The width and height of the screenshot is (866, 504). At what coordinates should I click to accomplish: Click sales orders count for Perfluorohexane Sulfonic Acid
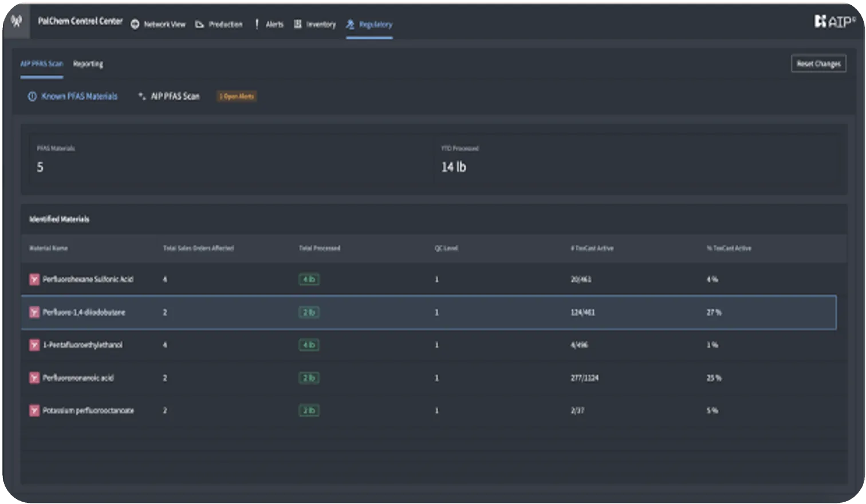point(165,279)
